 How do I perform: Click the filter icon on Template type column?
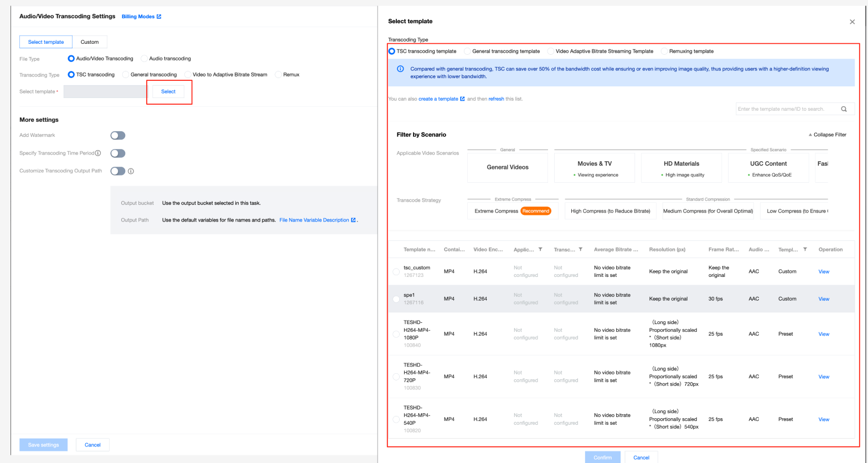coord(805,250)
